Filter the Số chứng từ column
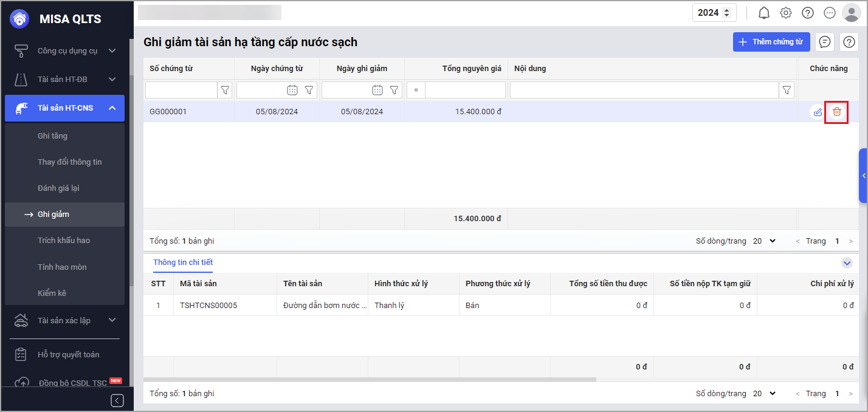Image resolution: width=868 pixels, height=412 pixels. (x=225, y=90)
